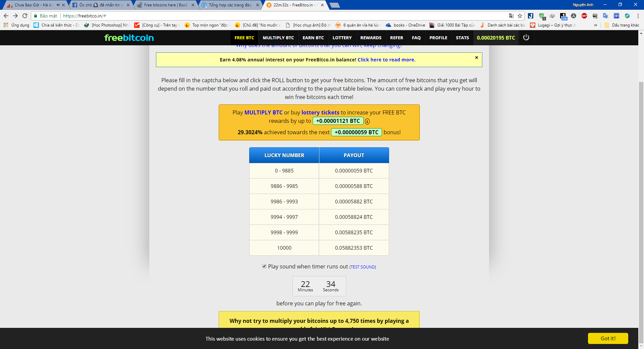The width and height of the screenshot is (644, 349).
Task: Go forward to the next page
Action: [15, 16]
